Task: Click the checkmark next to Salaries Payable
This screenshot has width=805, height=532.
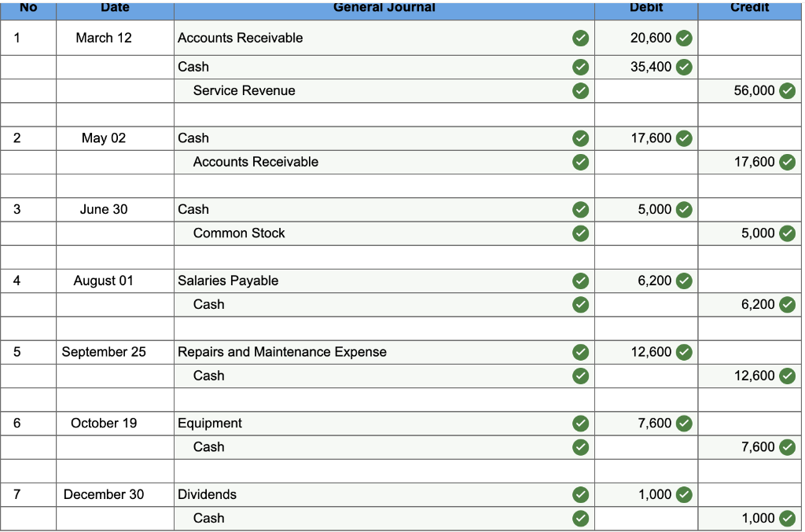Action: (581, 281)
